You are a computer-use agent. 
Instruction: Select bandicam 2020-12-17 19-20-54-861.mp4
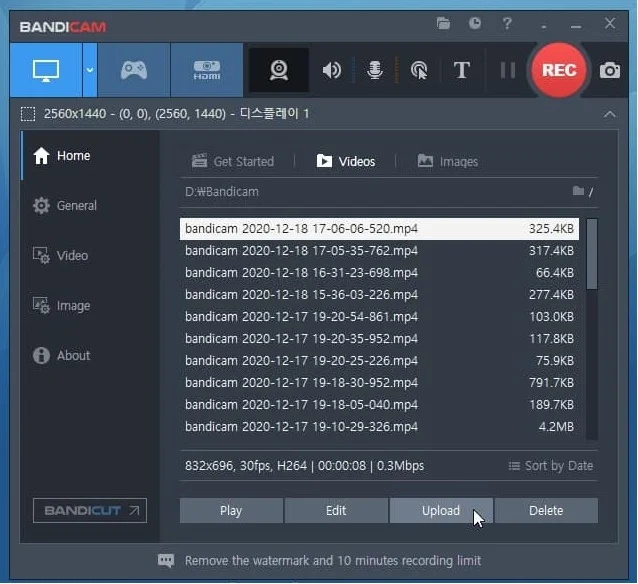pyautogui.click(x=379, y=317)
